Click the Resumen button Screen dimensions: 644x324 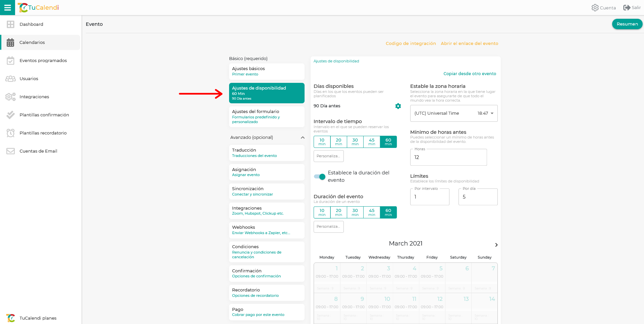627,24
